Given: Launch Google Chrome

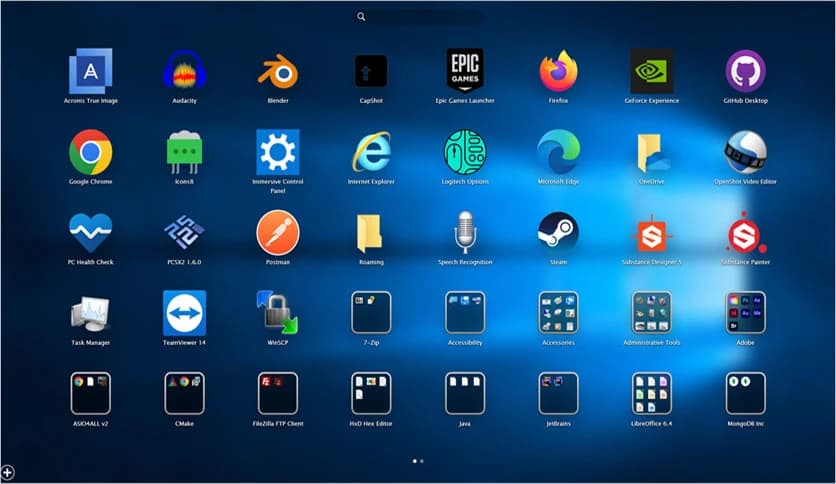Looking at the screenshot, I should tap(91, 152).
